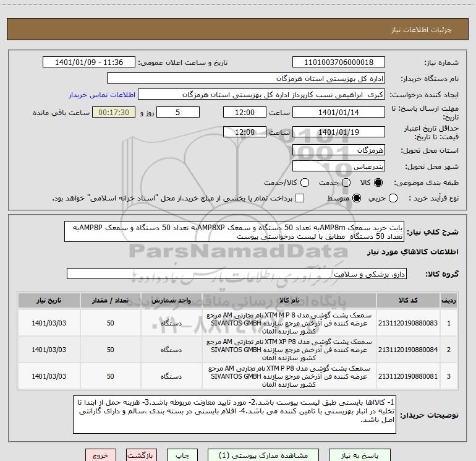Click need date 1401/03/03 in row 3
The width and height of the screenshot is (476, 461).
49,376
